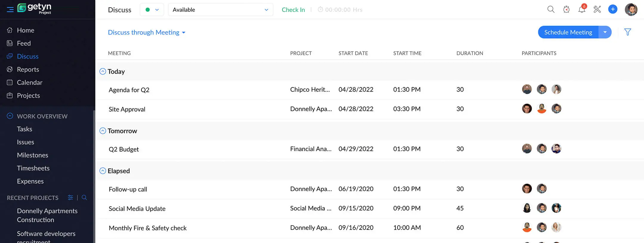Viewport: 644px width, 243px height.
Task: Open the Available status dropdown
Action: tap(221, 10)
